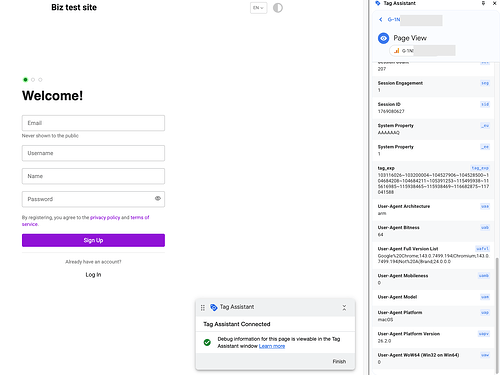Select the second step dot
The height and width of the screenshot is (375, 500).
tap(33, 80)
